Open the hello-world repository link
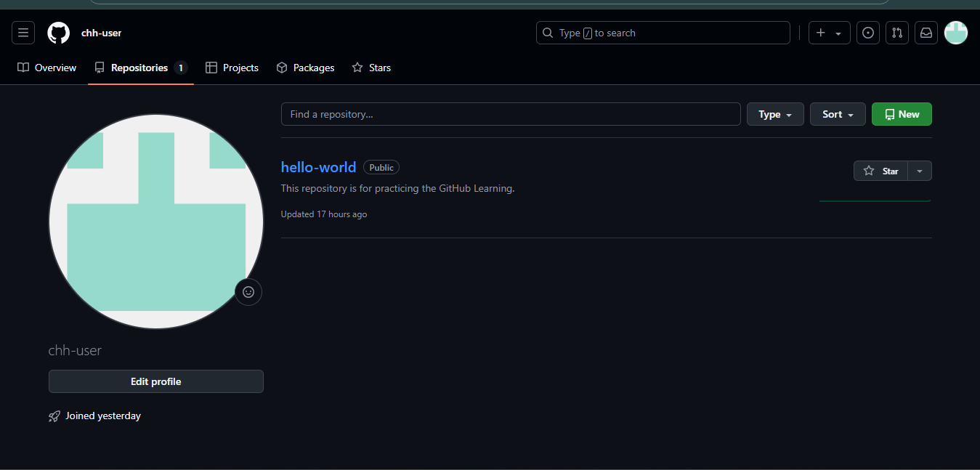980x470 pixels. (x=318, y=167)
